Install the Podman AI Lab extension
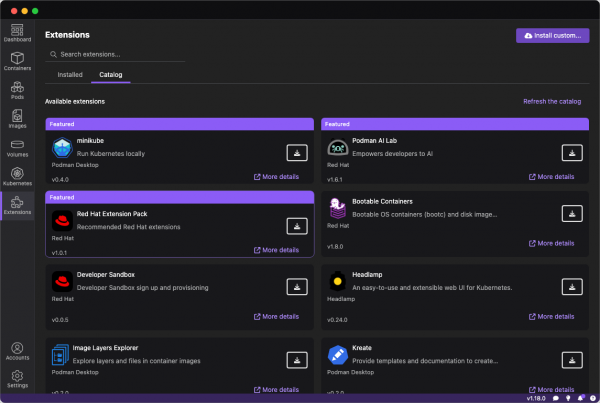 (571, 152)
